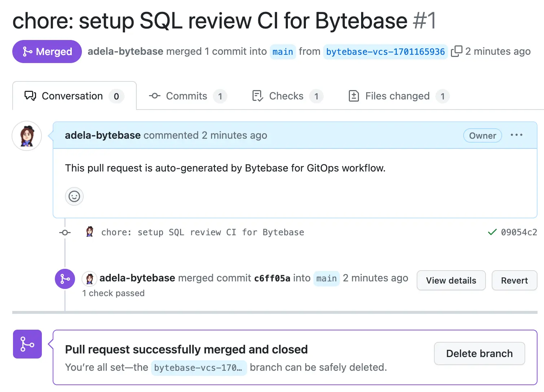Open the commit hash 09054c2
The height and width of the screenshot is (392, 544).
(x=519, y=232)
